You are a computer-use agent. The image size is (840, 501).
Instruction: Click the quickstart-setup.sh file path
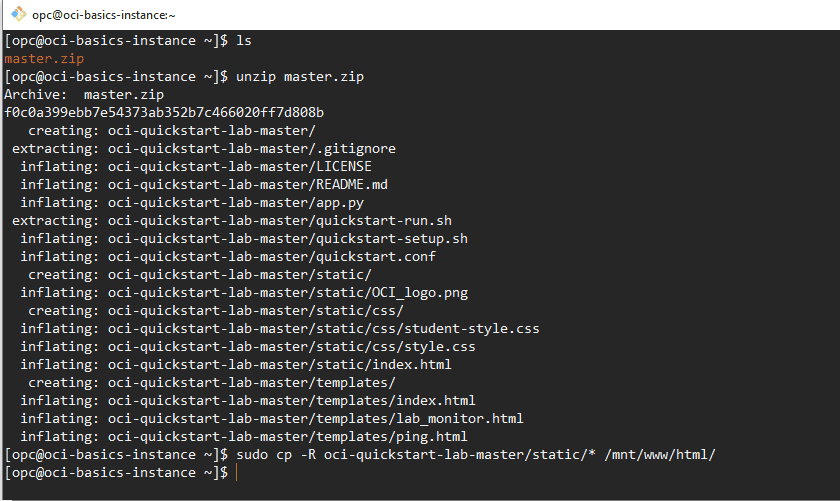pos(288,238)
